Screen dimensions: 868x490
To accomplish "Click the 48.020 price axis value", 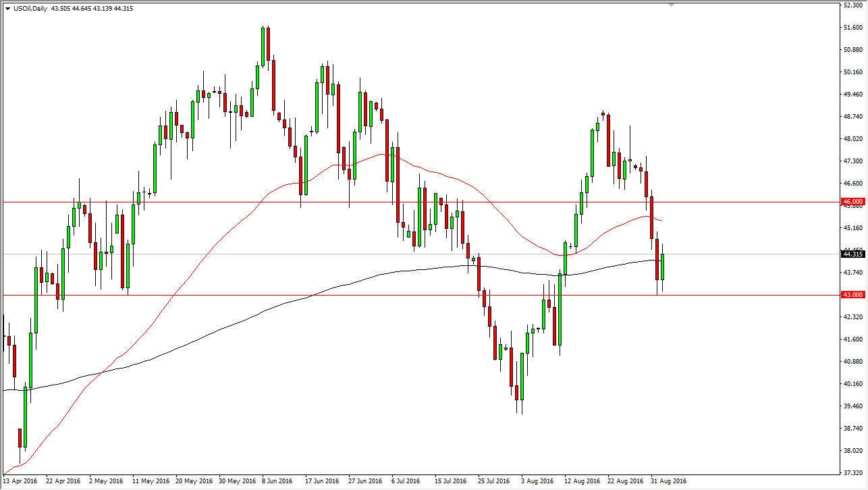I will (853, 139).
